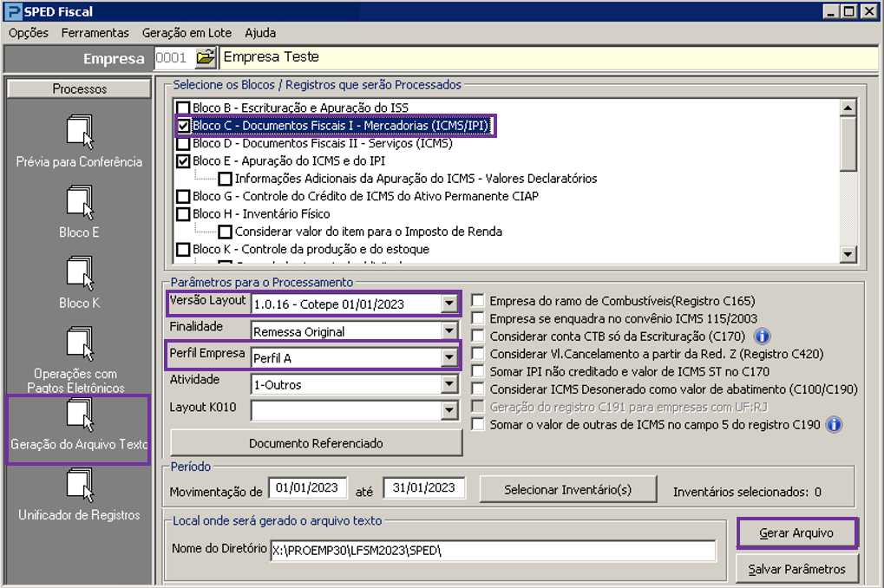Click the até end date field
Viewport: 884px width, 588px height.
click(424, 487)
